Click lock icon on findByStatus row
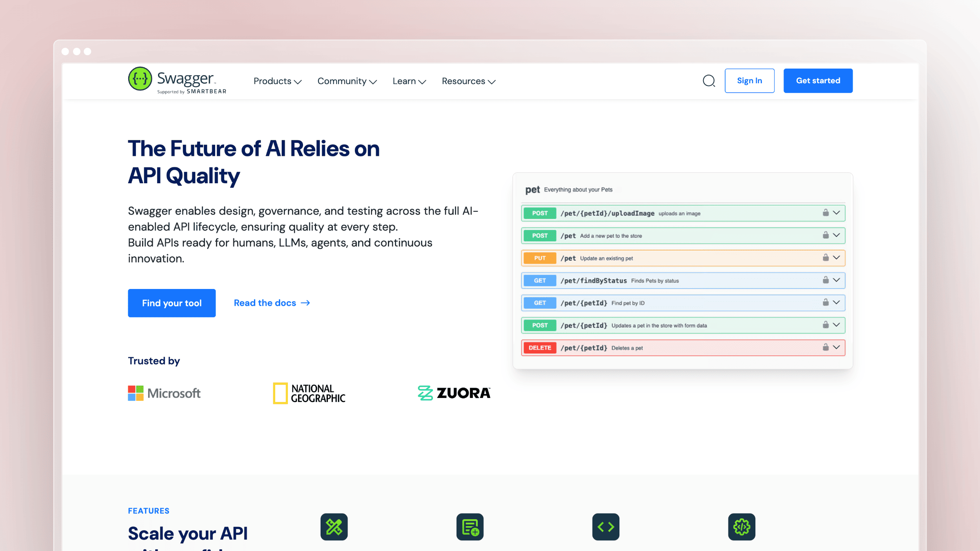Screen dimensions: 980x551 point(826,280)
